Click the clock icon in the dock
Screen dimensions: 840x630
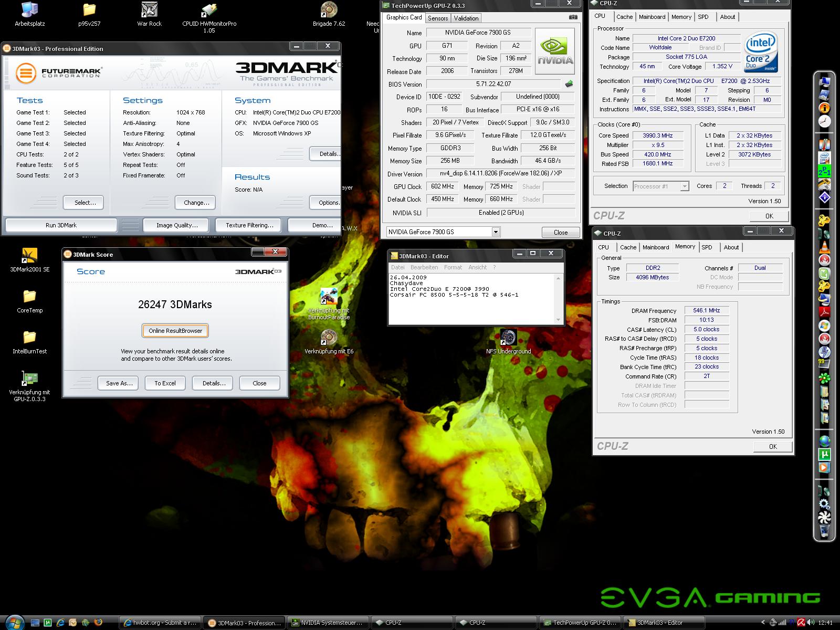click(824, 121)
